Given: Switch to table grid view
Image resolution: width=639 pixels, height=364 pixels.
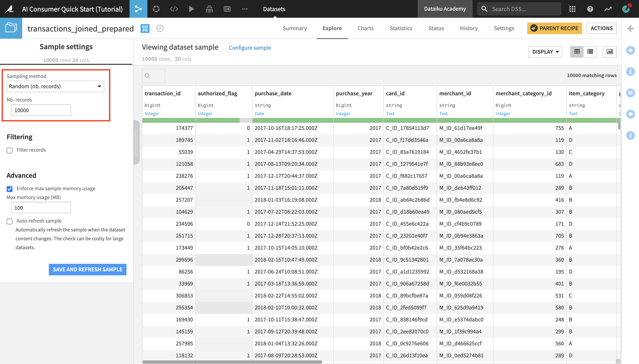Looking at the screenshot, I should [577, 52].
